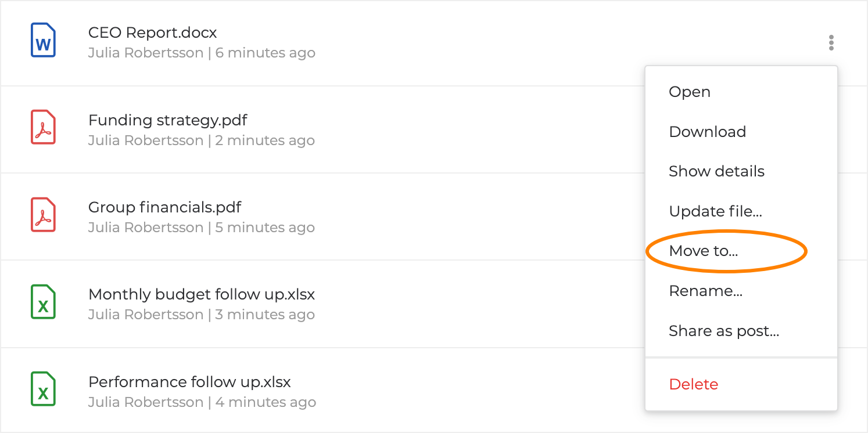The image size is (868, 433).
Task: Click the Group financials.pdf file name
Action: click(x=164, y=207)
